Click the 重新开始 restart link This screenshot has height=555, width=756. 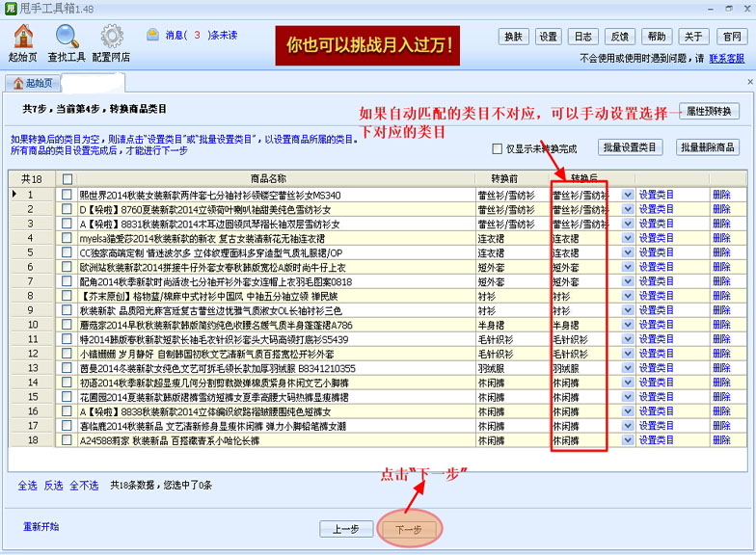pos(40,526)
